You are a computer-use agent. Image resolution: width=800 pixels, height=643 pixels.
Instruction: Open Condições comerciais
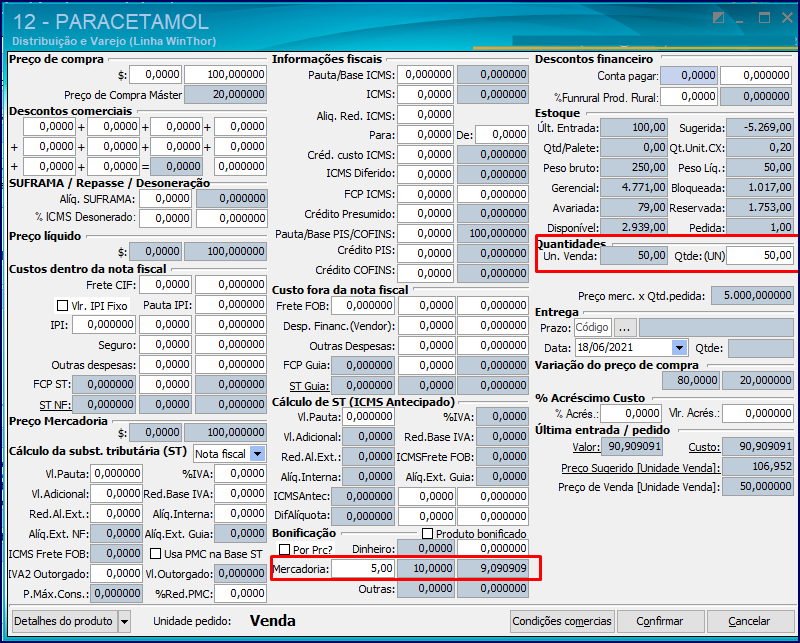click(x=562, y=622)
